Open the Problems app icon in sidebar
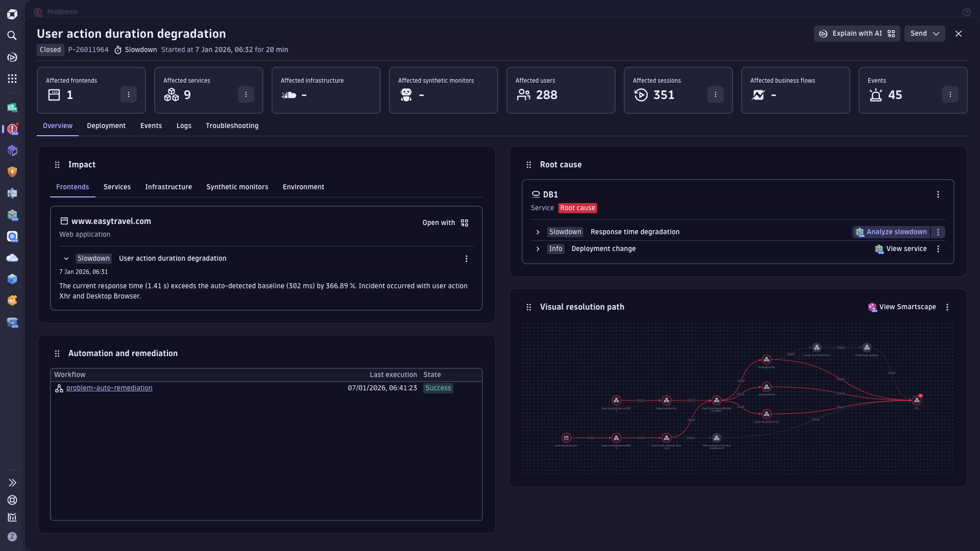This screenshot has width=980, height=551. (x=12, y=129)
